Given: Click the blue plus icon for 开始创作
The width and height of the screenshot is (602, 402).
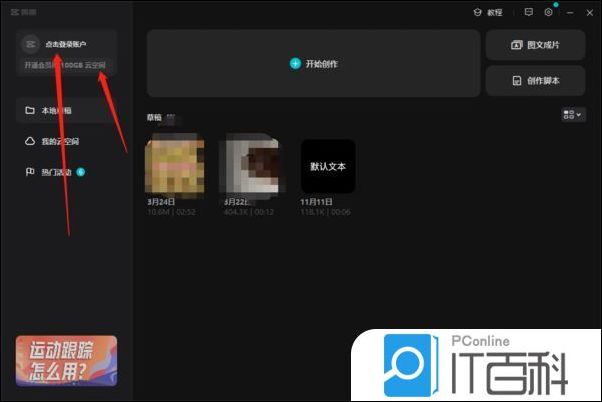Looking at the screenshot, I should 295,64.
